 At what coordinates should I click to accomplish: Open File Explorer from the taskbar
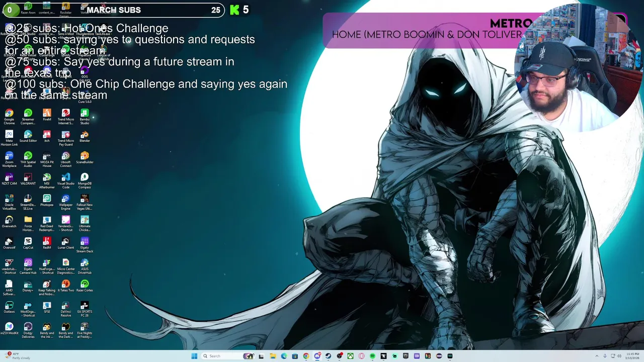click(x=273, y=356)
